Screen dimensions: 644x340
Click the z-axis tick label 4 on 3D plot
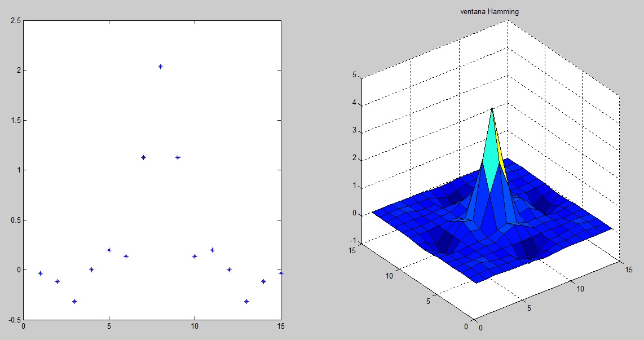[x=354, y=103]
